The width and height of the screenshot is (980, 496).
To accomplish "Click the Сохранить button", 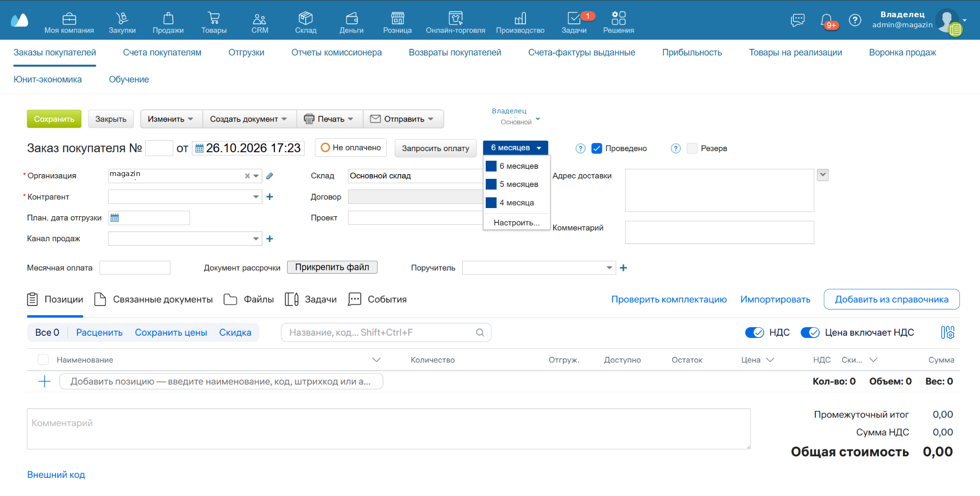I will click(54, 119).
